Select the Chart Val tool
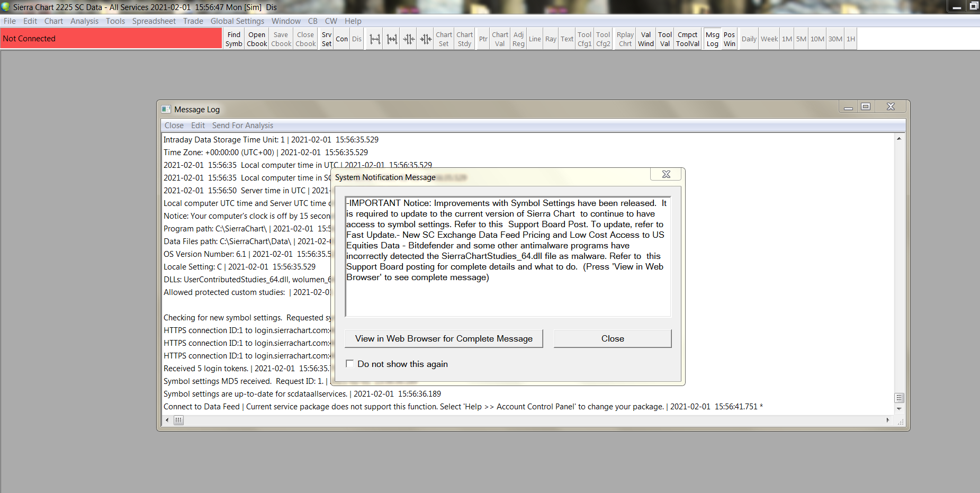This screenshot has height=493, width=980. click(x=500, y=39)
